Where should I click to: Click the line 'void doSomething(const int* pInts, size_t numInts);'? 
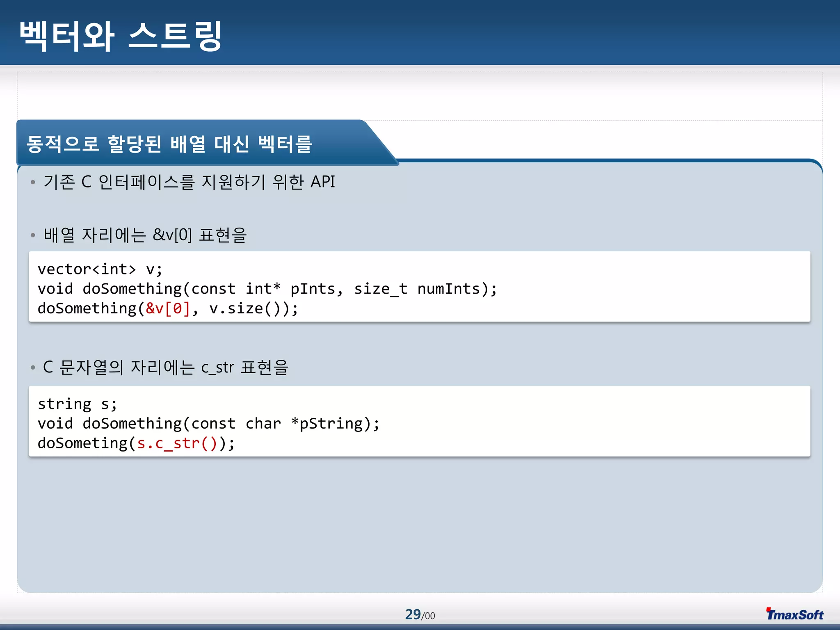click(x=267, y=289)
